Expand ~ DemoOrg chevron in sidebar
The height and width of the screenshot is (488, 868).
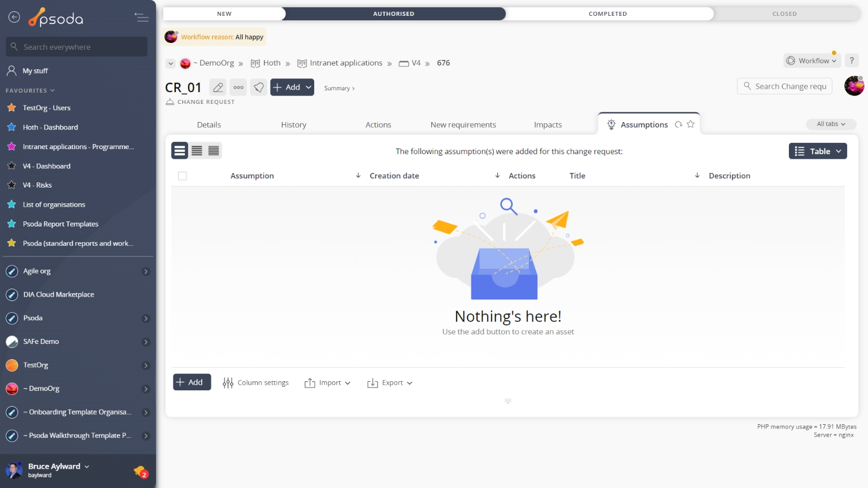click(x=146, y=389)
